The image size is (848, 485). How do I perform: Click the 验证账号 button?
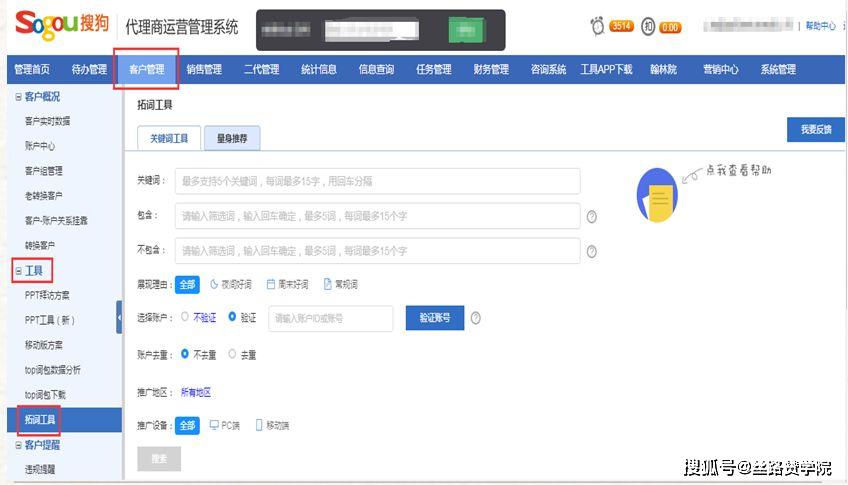click(x=435, y=318)
